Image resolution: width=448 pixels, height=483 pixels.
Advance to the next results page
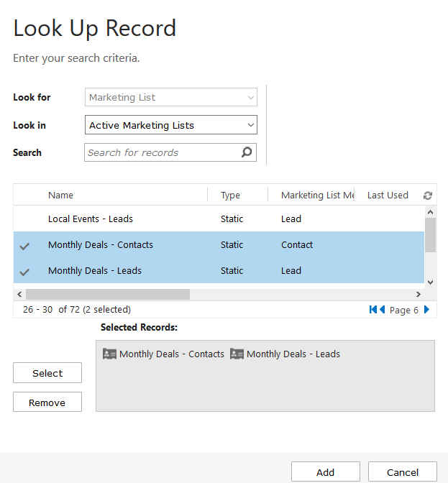(426, 310)
